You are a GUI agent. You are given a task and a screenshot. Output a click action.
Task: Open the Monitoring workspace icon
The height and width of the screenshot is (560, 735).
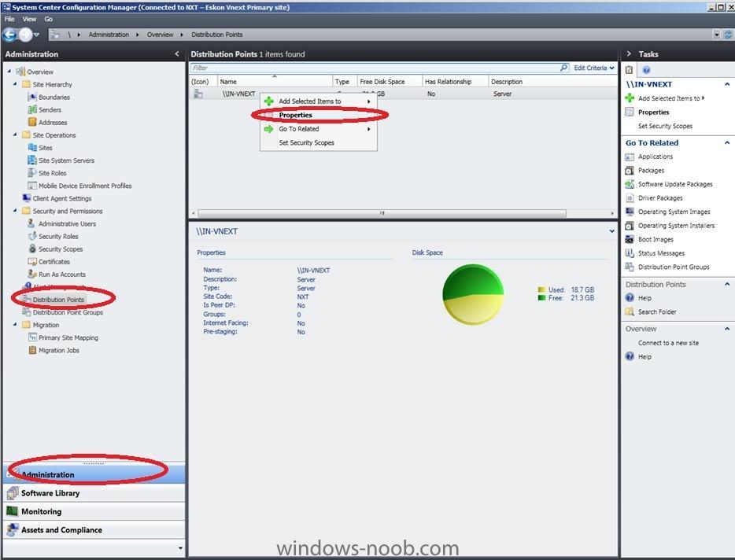click(13, 511)
